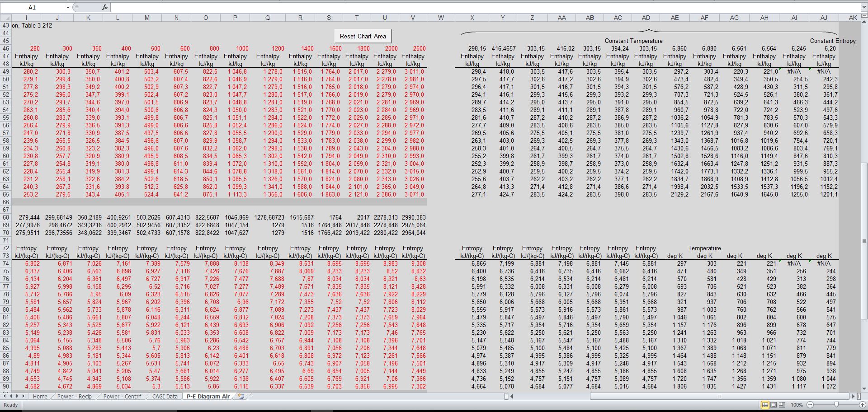Click the Ready status bar indicator
This screenshot has height=412, width=868.
coord(10,405)
